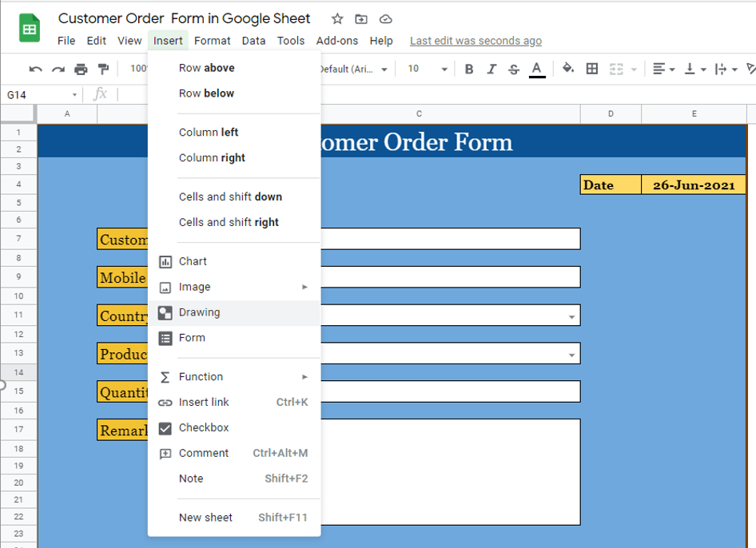Select column A header

click(x=67, y=114)
